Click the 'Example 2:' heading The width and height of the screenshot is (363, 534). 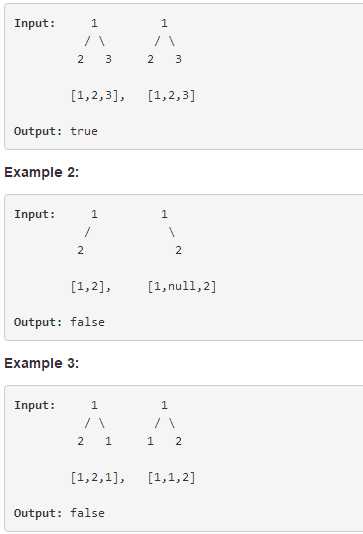(42, 172)
